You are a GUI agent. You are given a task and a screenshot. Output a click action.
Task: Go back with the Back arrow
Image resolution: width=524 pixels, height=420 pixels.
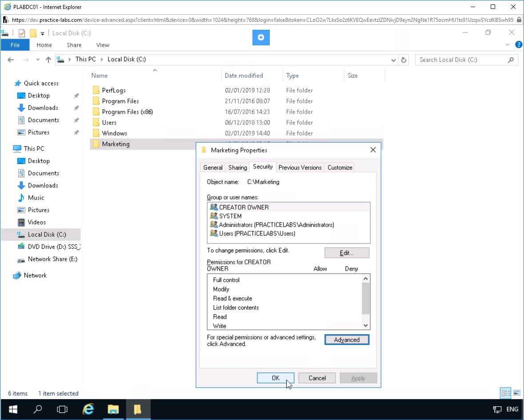click(11, 60)
